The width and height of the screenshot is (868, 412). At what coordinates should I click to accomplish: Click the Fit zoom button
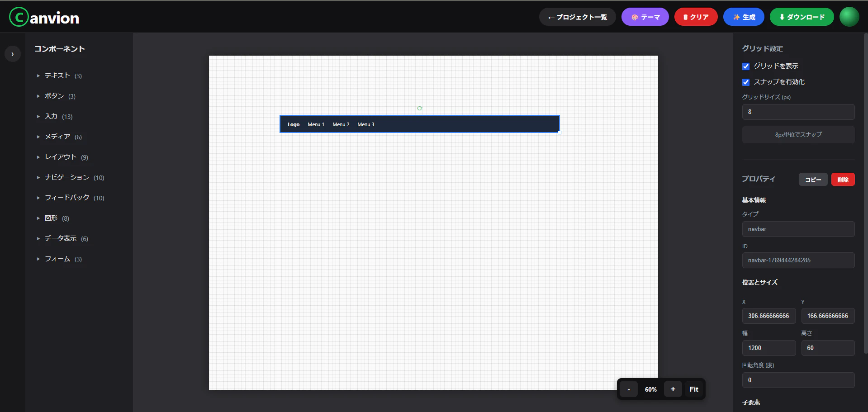coord(694,389)
